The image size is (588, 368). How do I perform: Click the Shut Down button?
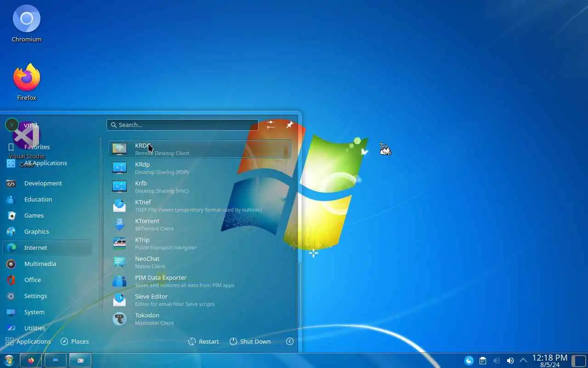(x=250, y=341)
